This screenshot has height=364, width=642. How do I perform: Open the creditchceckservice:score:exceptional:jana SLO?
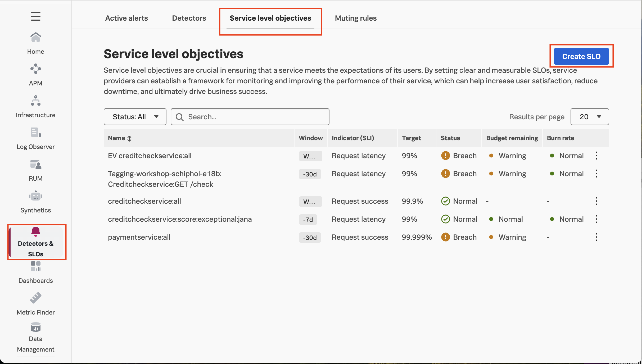pyautogui.click(x=180, y=219)
